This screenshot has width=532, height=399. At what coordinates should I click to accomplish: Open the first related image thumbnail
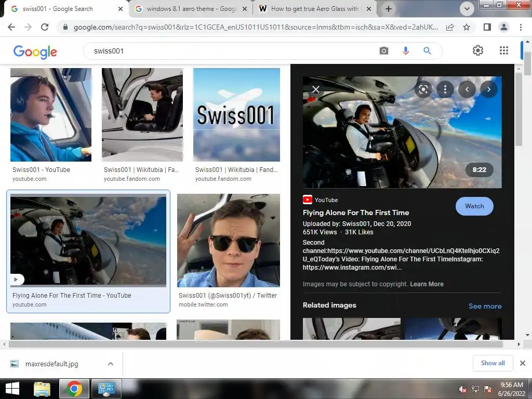click(x=352, y=328)
